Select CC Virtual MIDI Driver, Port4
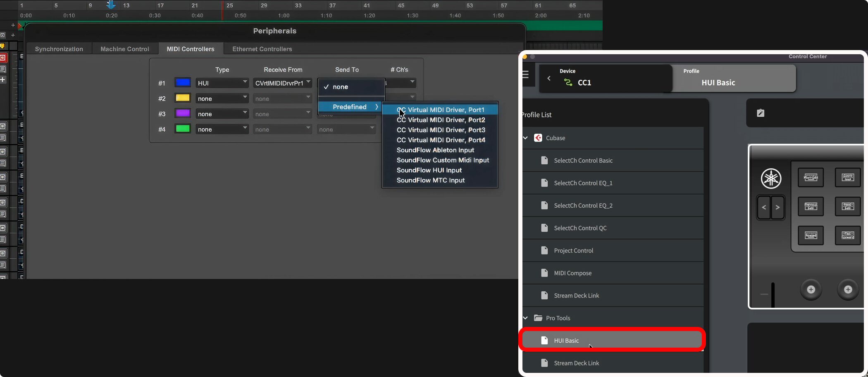The image size is (868, 377). click(x=440, y=140)
